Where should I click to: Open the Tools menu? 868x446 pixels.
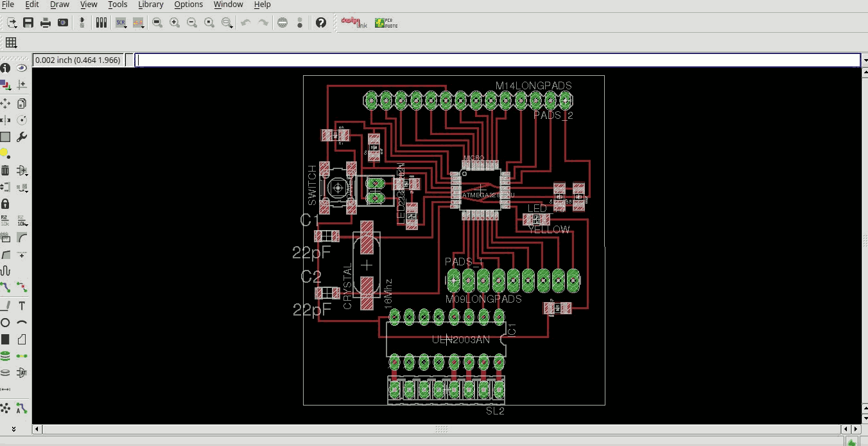117,4
